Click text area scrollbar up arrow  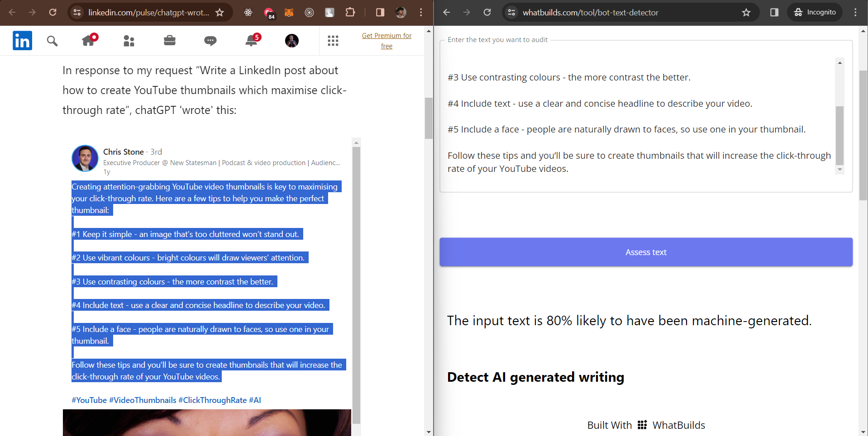[840, 62]
